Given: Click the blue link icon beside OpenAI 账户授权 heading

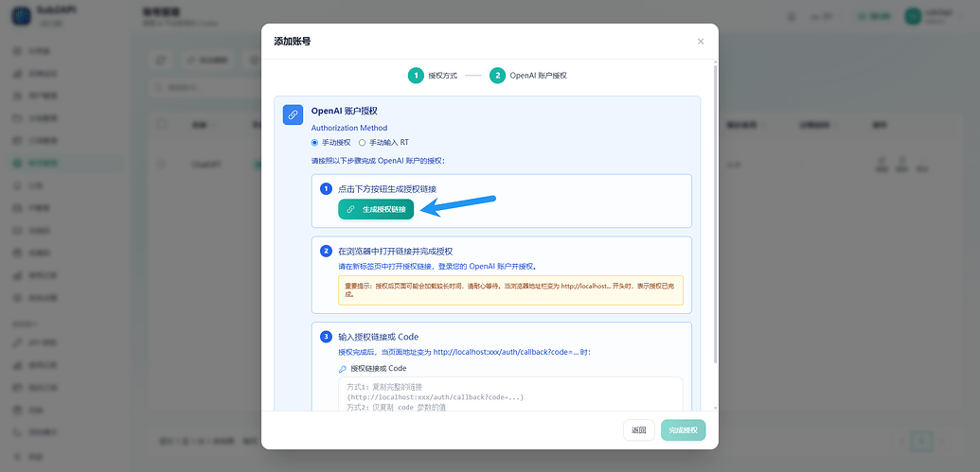Looking at the screenshot, I should tap(293, 114).
